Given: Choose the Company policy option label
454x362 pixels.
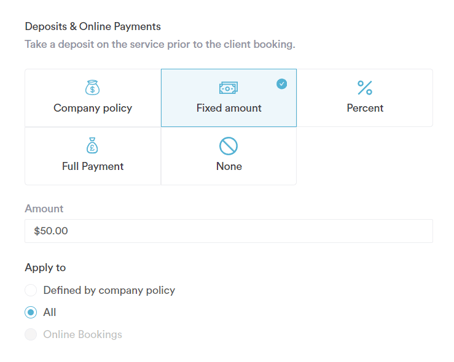Looking at the screenshot, I should click(x=93, y=108).
